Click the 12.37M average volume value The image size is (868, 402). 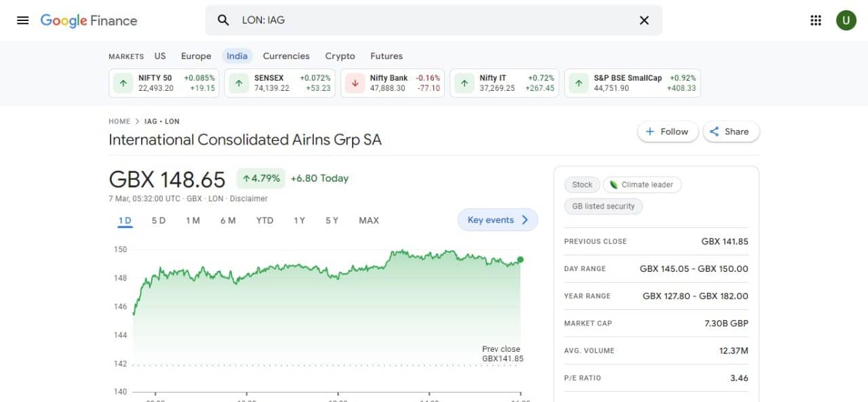coord(733,350)
